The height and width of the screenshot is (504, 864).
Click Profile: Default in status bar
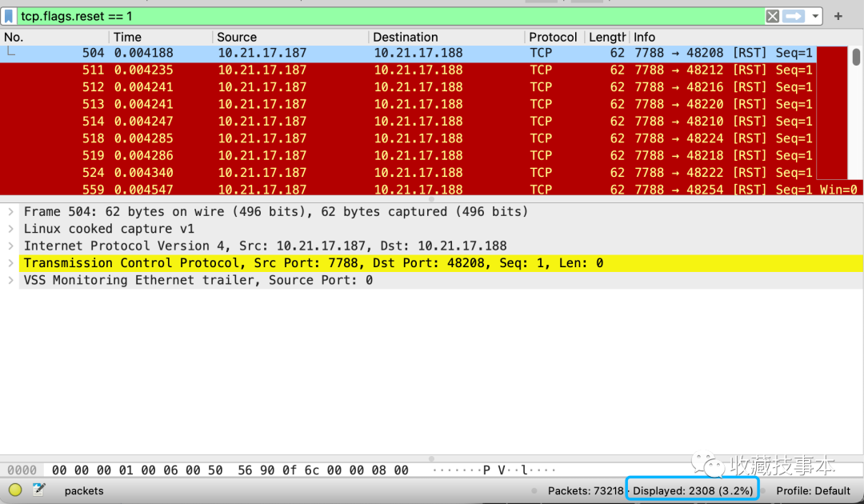click(x=814, y=490)
